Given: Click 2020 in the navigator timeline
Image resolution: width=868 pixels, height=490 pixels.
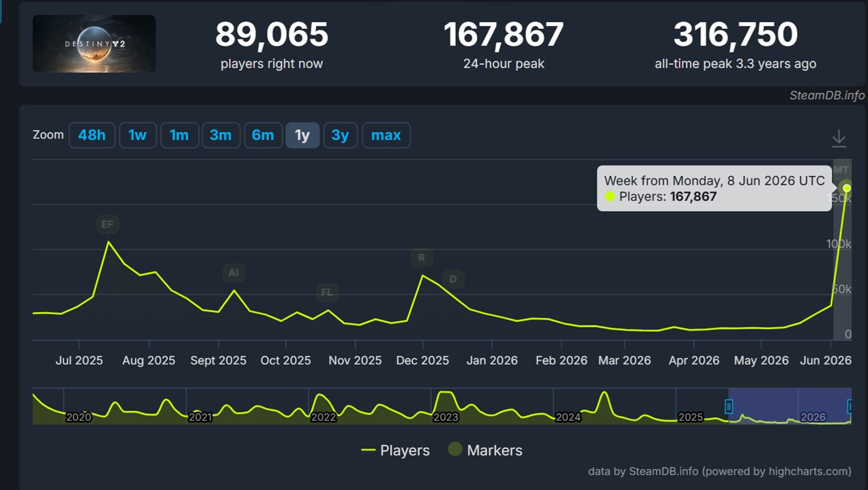Looking at the screenshot, I should click(x=78, y=417).
